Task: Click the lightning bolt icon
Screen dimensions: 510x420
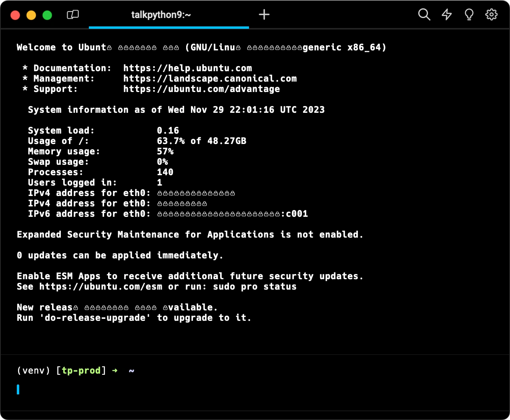Action: click(x=446, y=15)
